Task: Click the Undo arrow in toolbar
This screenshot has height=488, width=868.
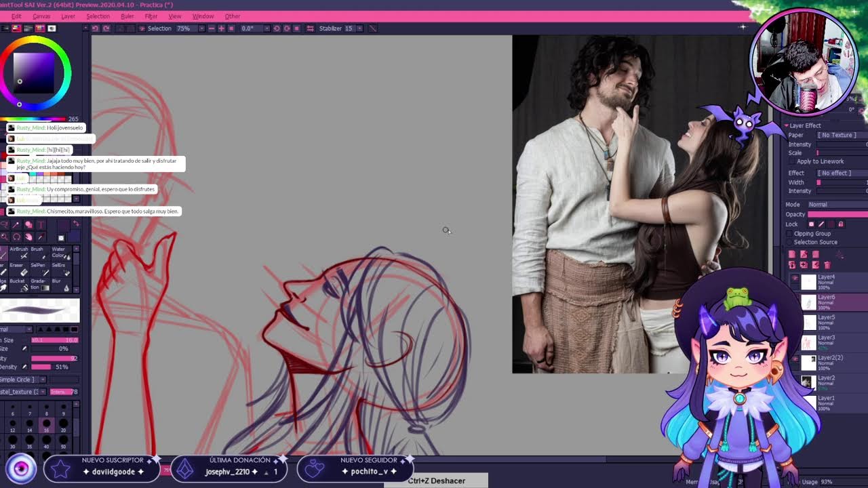Action: (96, 28)
